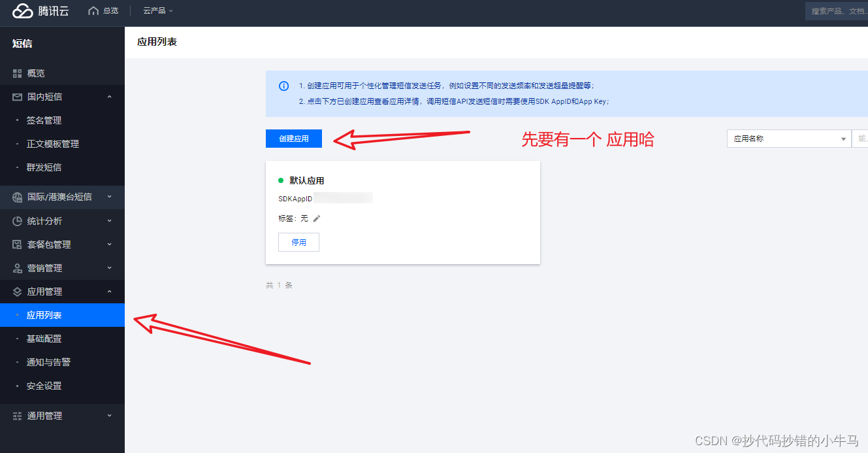Collapse the 应用管理 chevron
868x453 pixels.
[x=109, y=292]
